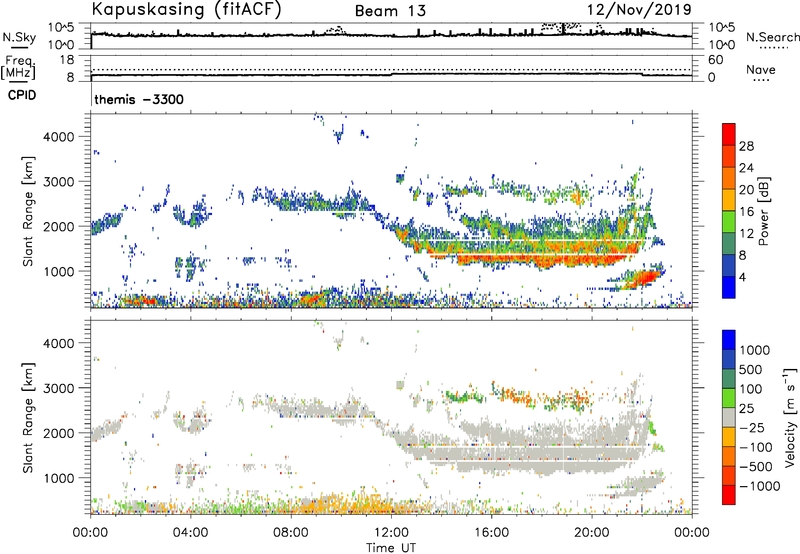Click the "4000" range tick in power panel
The width and height of the screenshot is (800, 554).
click(58, 137)
